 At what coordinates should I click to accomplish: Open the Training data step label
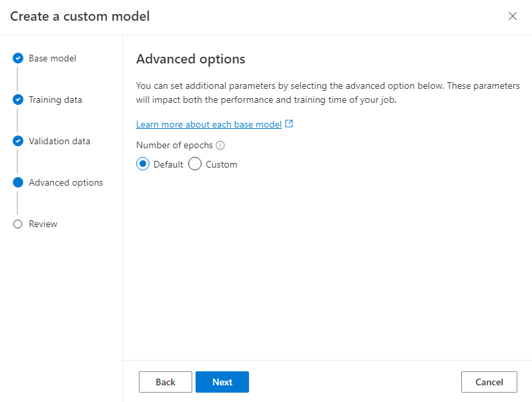tap(55, 100)
